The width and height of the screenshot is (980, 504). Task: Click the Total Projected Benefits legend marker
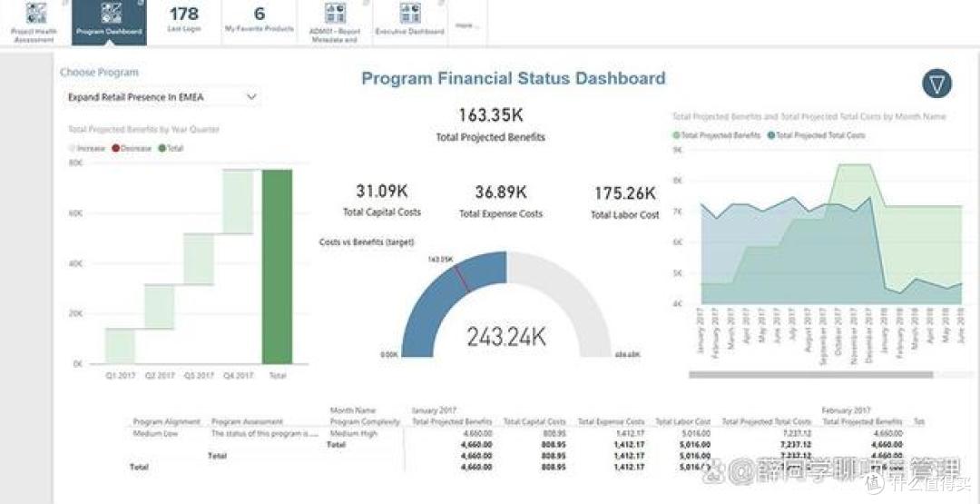676,135
